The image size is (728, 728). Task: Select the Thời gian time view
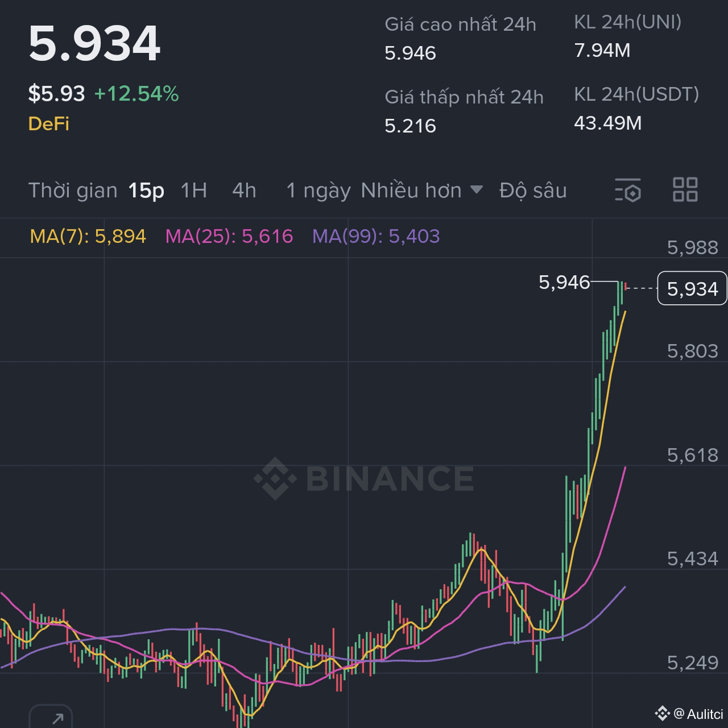point(73,191)
